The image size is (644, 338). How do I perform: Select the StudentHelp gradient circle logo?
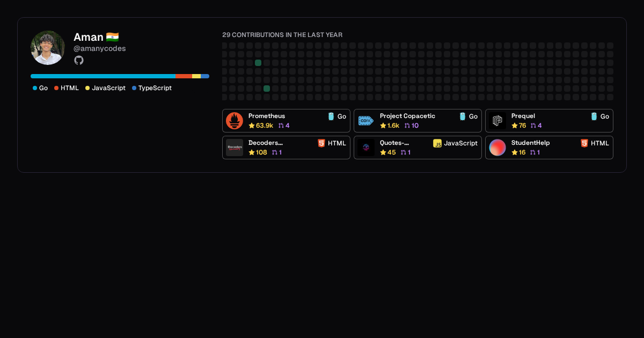click(x=497, y=148)
